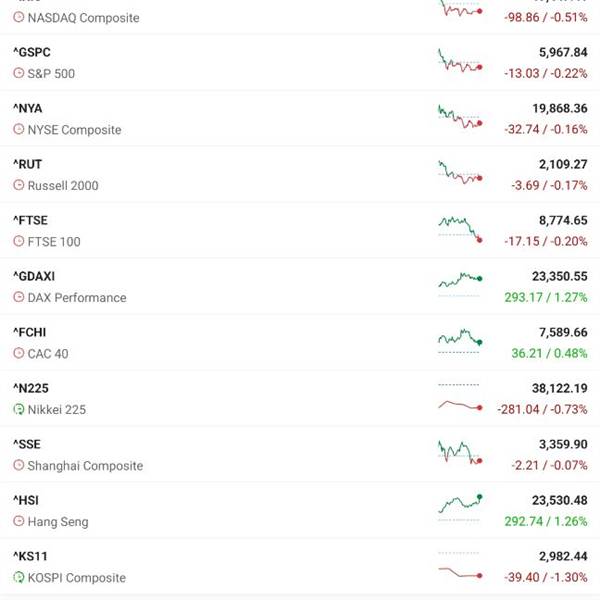The height and width of the screenshot is (600, 600).
Task: Click the green refresh icon beside Nikkei 225
Action: click(18, 409)
